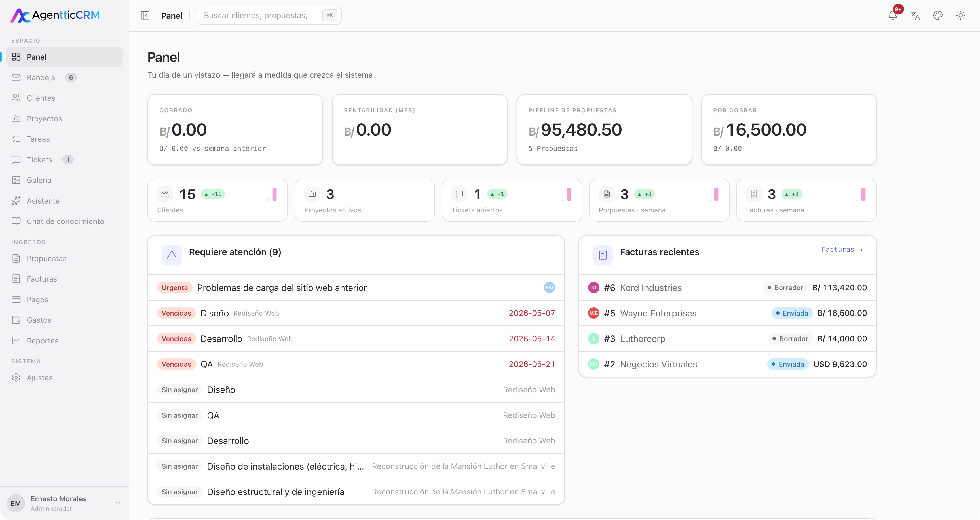The width and height of the screenshot is (980, 520).
Task: Click the Urgente badge
Action: 175,288
